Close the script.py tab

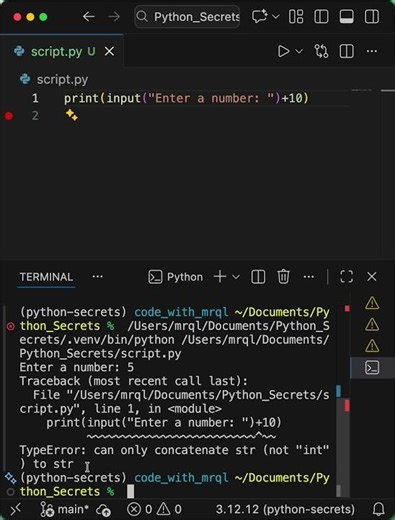coord(109,52)
